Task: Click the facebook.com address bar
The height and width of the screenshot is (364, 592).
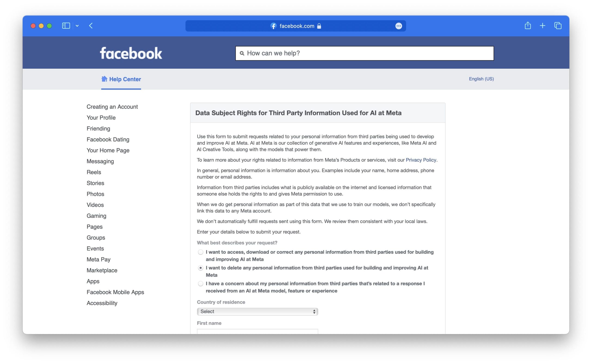Action: 296,26
